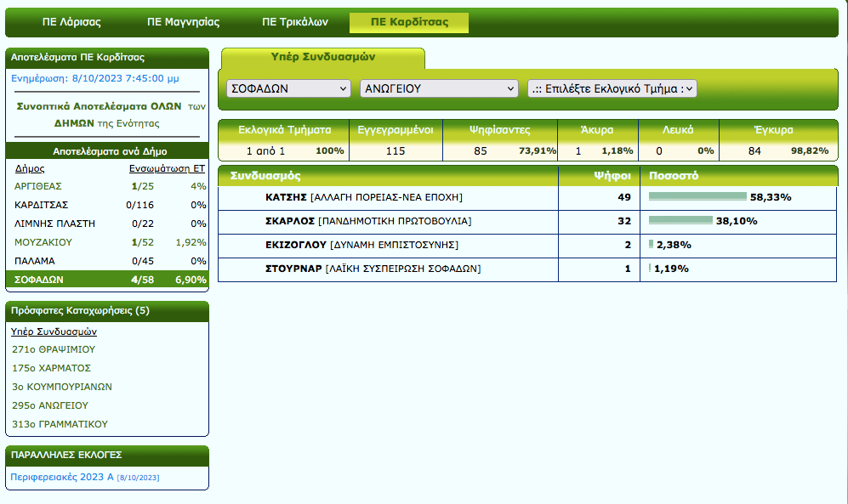Click the active ΠΕ Καρδίτσας tab
848x504 pixels.
pyautogui.click(x=409, y=23)
